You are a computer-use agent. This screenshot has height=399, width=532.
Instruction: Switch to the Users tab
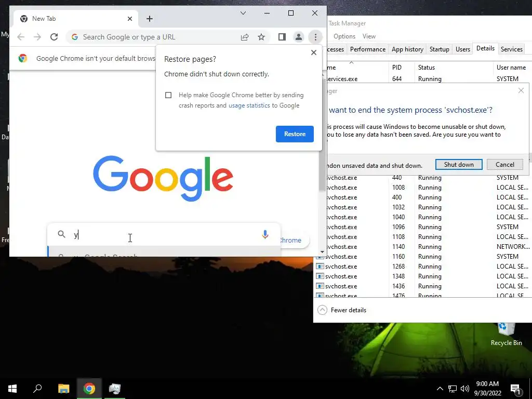(x=462, y=49)
